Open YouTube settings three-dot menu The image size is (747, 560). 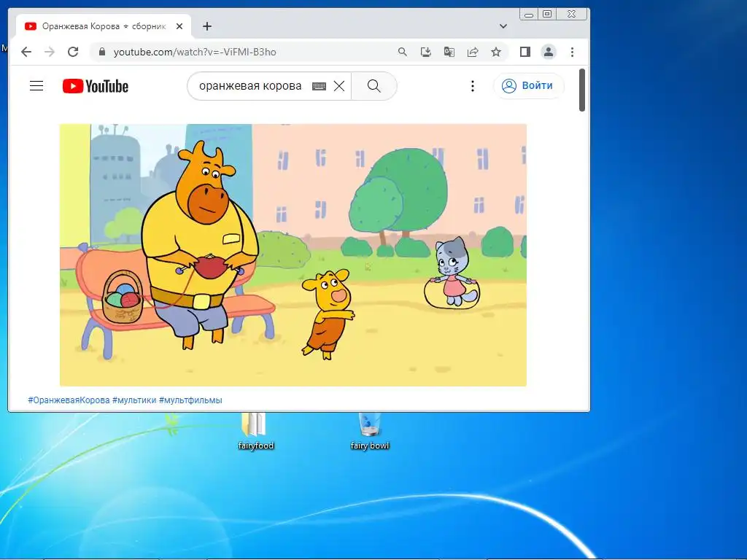(x=473, y=86)
